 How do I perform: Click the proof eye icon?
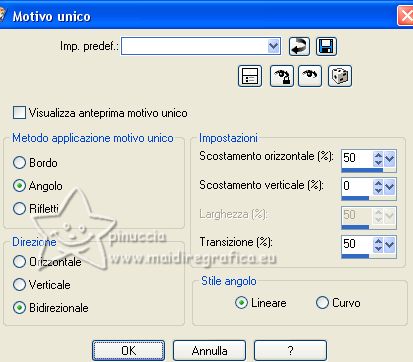[310, 76]
